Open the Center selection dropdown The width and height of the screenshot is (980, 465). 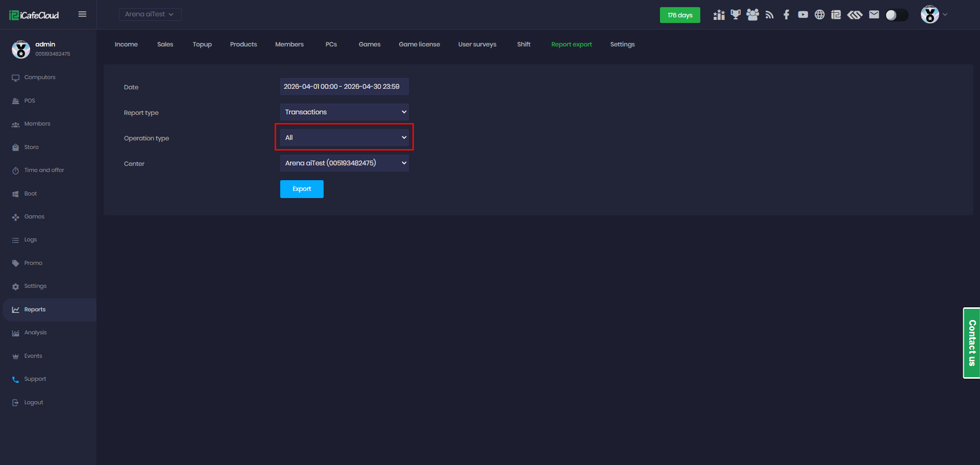coord(344,163)
